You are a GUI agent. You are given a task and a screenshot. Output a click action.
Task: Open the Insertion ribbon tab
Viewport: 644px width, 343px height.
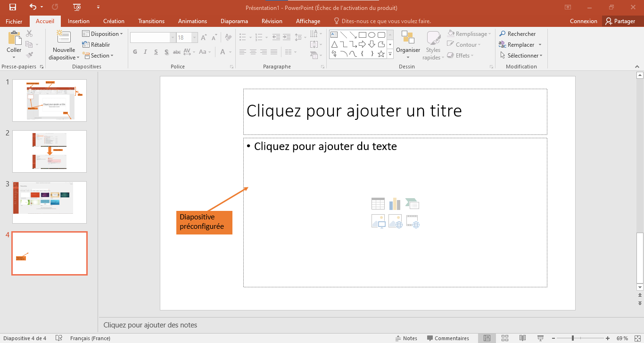click(79, 21)
